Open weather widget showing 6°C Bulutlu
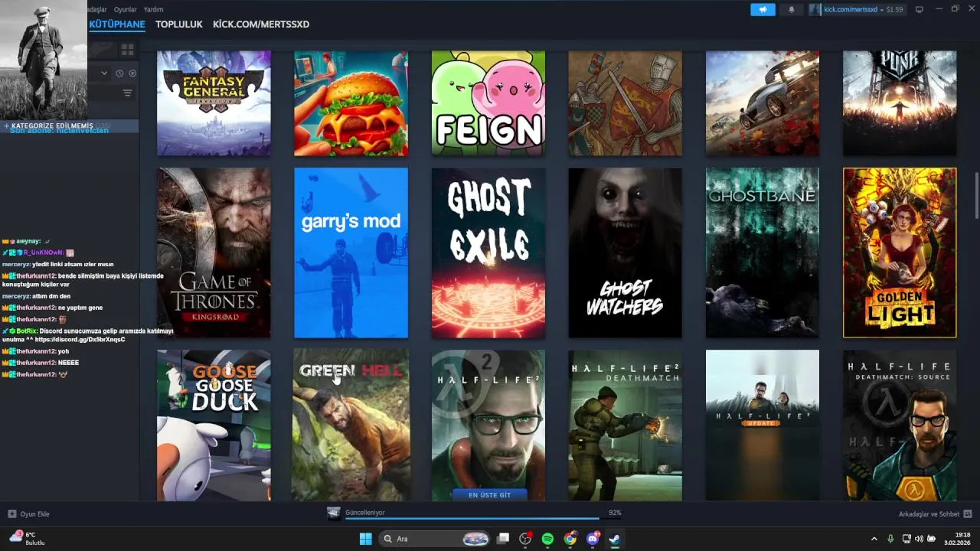This screenshot has width=980, height=551. pos(28,539)
